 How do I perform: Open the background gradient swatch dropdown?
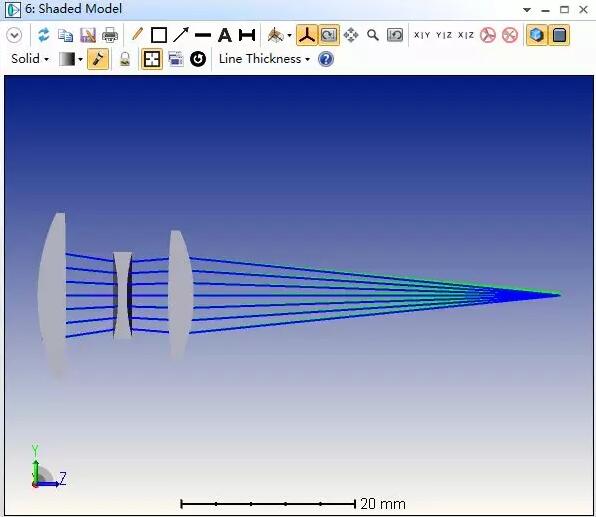click(x=71, y=59)
